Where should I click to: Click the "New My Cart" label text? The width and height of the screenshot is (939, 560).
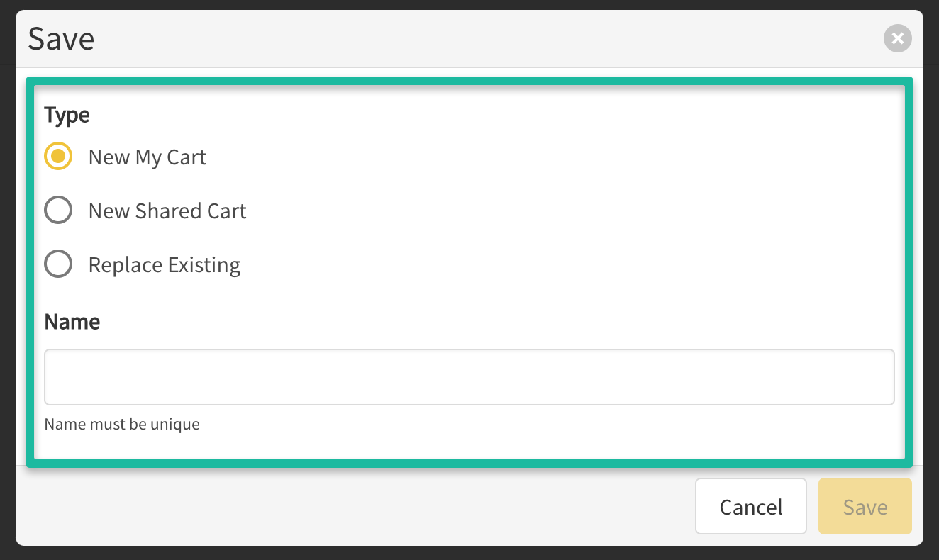tap(147, 157)
